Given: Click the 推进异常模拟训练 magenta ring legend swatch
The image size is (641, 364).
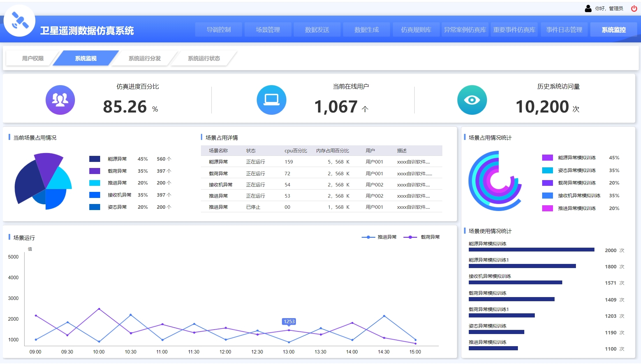Looking at the screenshot, I should coord(548,208).
